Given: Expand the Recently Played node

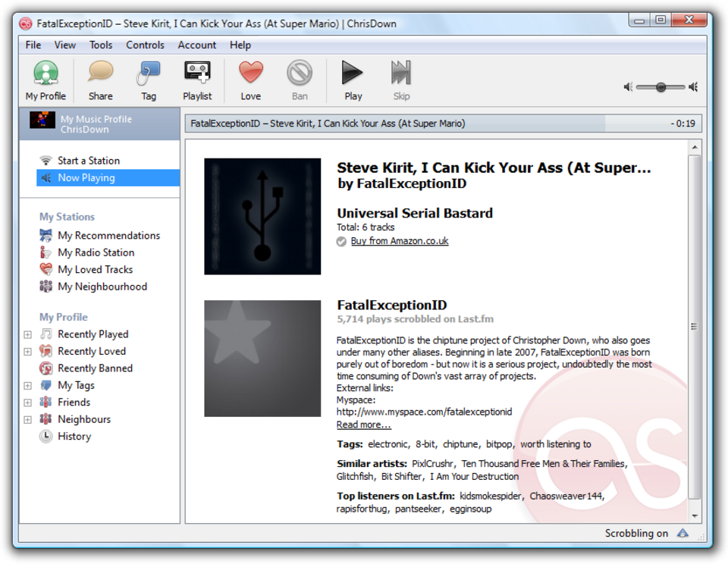Looking at the screenshot, I should point(28,335).
